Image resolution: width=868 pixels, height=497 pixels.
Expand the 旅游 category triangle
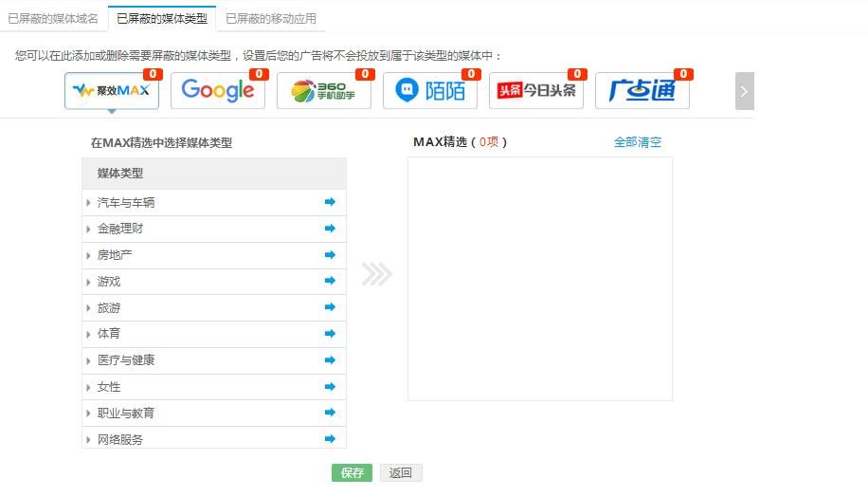point(88,308)
